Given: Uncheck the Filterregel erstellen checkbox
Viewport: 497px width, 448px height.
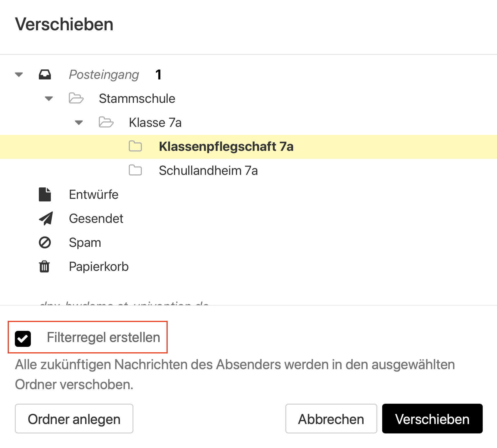Looking at the screenshot, I should coord(23,339).
